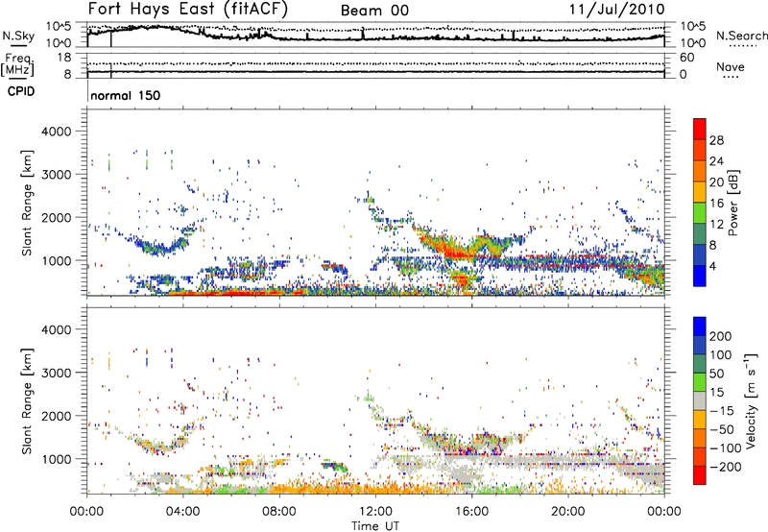Click the 28 tick on the Power scale
The height and width of the screenshot is (532, 768).
point(716,140)
